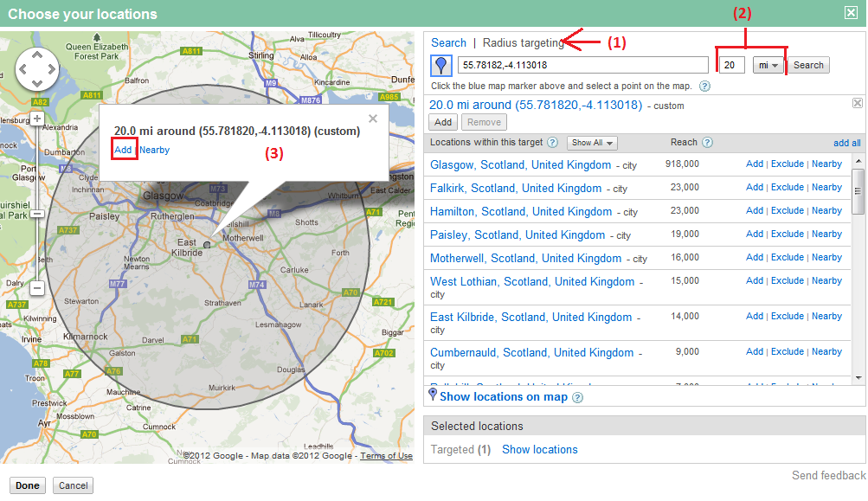Click the pin icon beside Show locations on map
The width and height of the screenshot is (868, 501).
pos(433,395)
